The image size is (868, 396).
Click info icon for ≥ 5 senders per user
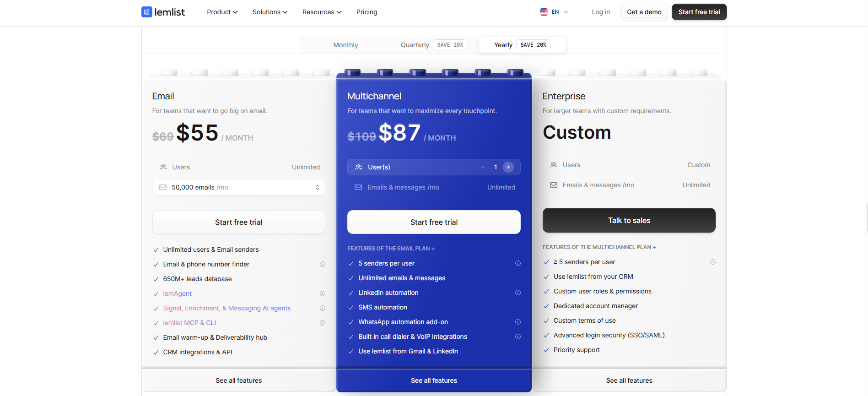pyautogui.click(x=713, y=262)
